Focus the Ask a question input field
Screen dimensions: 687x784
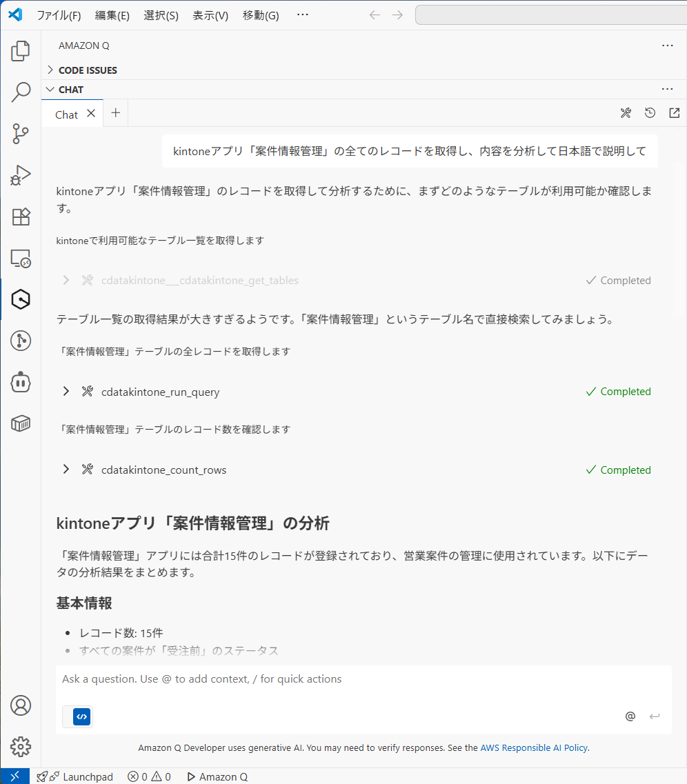[364, 679]
